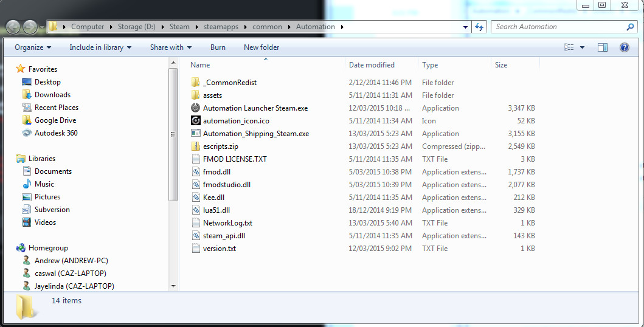
Task: Click the fmod.dll file icon
Action: pyautogui.click(x=195, y=172)
